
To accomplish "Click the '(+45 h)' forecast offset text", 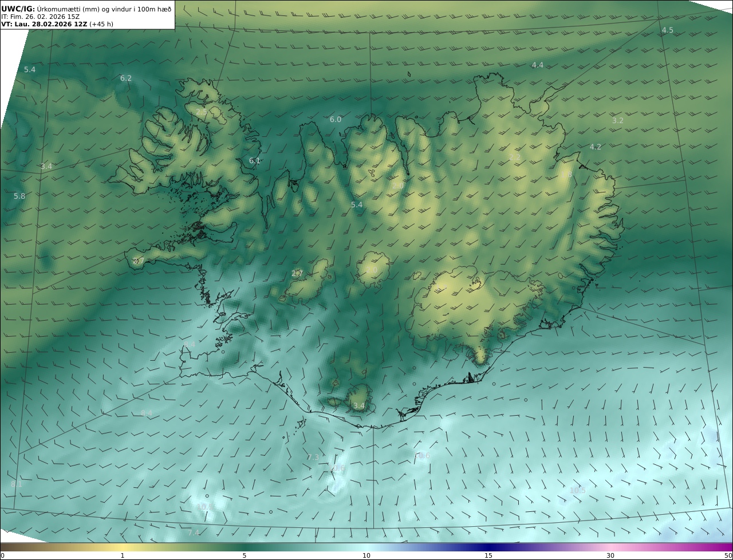I will [101, 24].
